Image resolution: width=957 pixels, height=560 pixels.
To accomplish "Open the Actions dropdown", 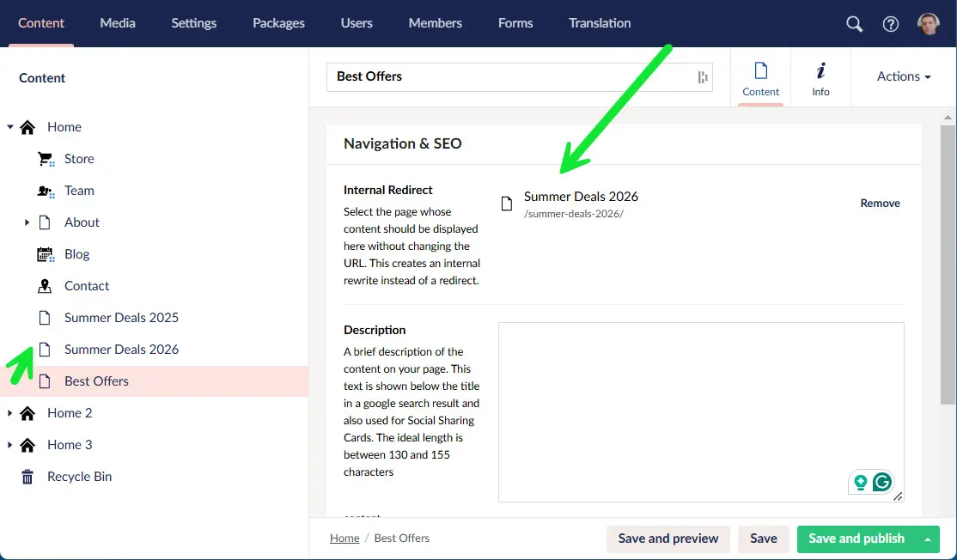I will pos(902,76).
